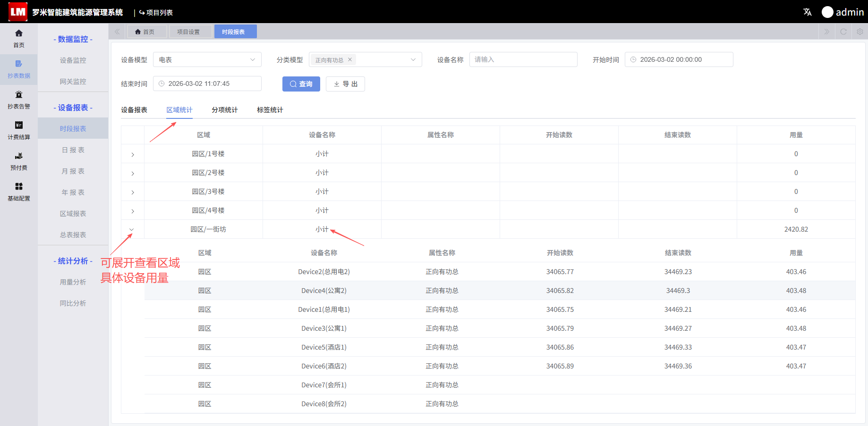Screen dimensions: 868x426
Task: Open 日报表 in the side menu
Action: (x=73, y=150)
